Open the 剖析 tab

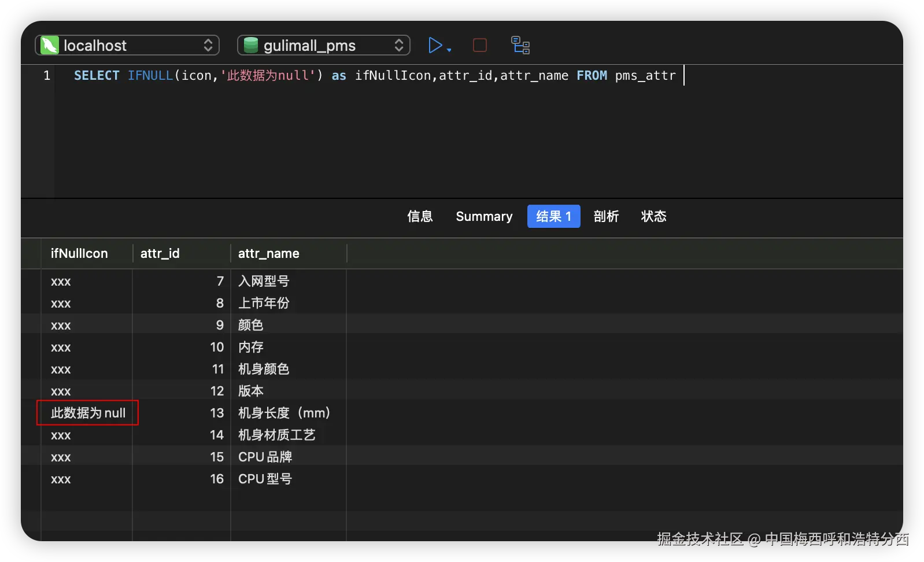point(606,216)
